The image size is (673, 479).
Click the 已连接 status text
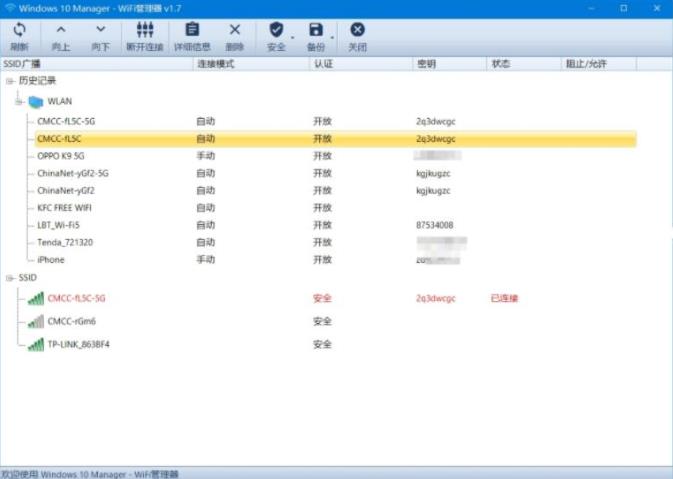(x=504, y=298)
